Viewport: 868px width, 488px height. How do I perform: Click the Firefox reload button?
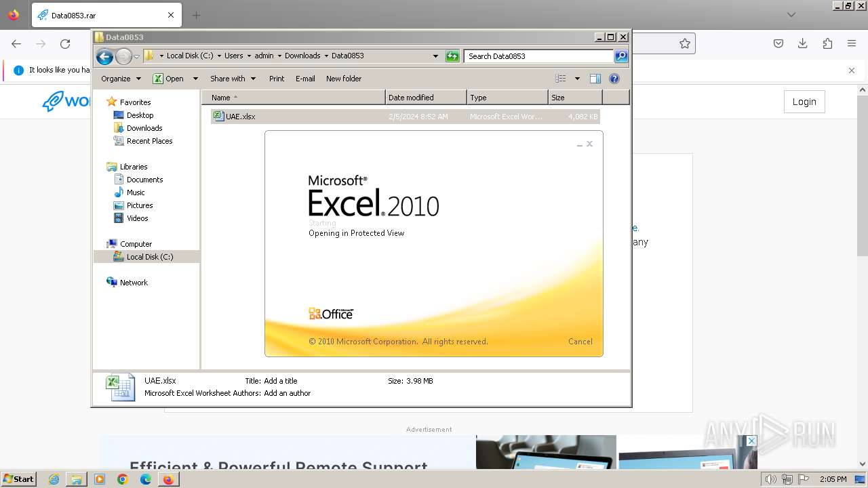click(65, 43)
